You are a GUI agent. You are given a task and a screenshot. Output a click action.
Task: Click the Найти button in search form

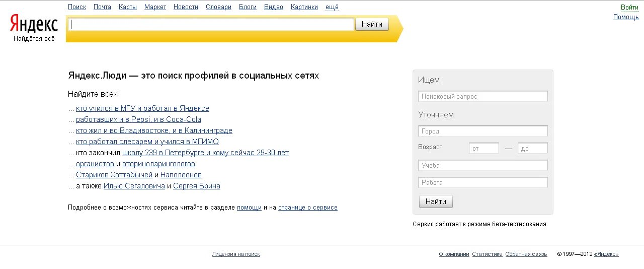pos(436,201)
